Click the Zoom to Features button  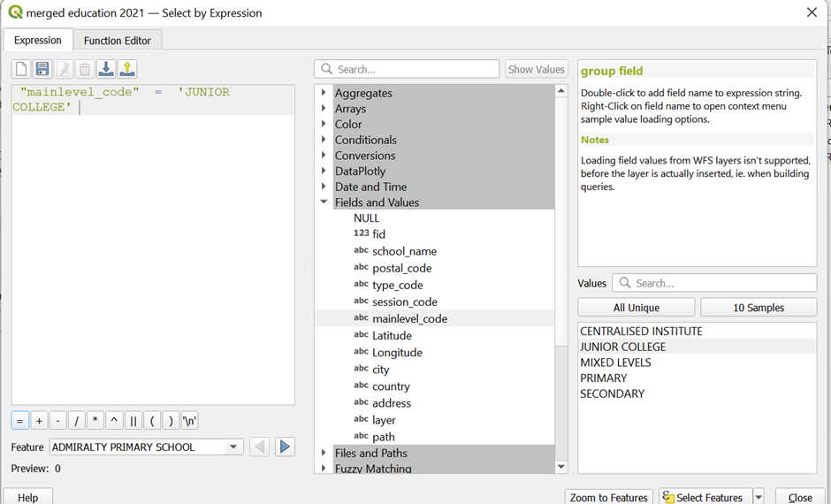[609, 497]
